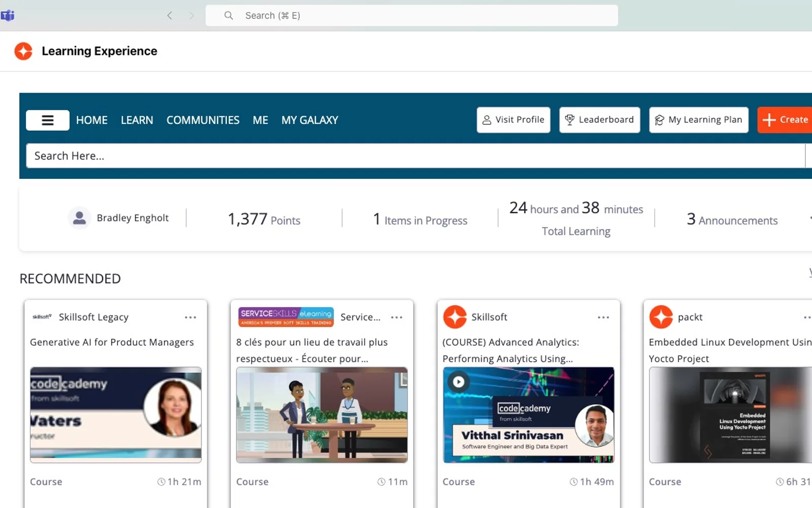812x508 pixels.
Task: Click Total Learning time stat
Action: (x=576, y=219)
